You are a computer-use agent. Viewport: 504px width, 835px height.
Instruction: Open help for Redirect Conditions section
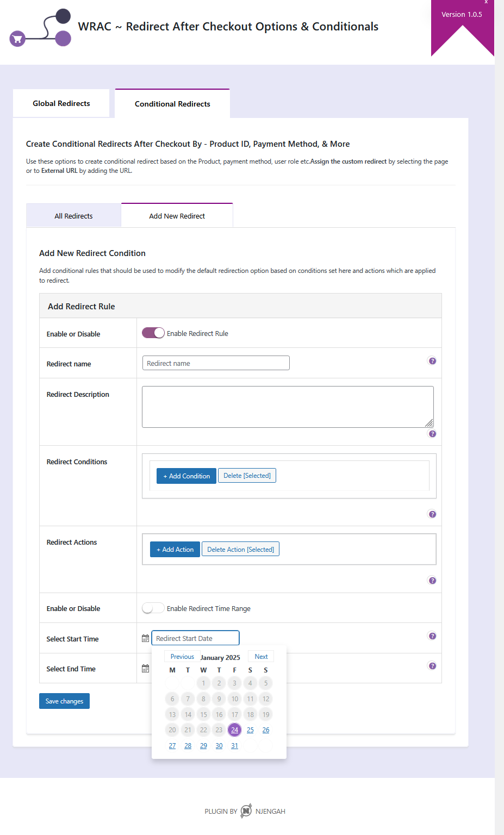click(432, 514)
